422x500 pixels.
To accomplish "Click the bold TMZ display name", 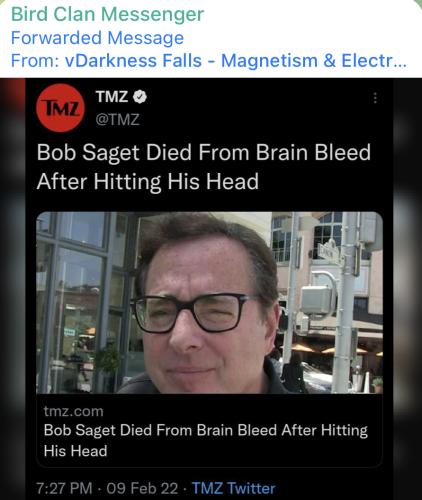I will 112,97.
